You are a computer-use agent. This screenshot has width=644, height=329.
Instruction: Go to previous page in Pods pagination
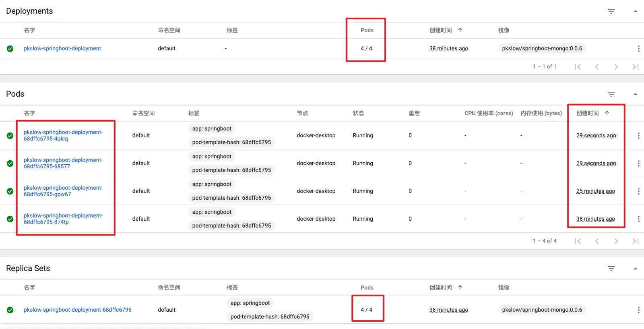597,241
